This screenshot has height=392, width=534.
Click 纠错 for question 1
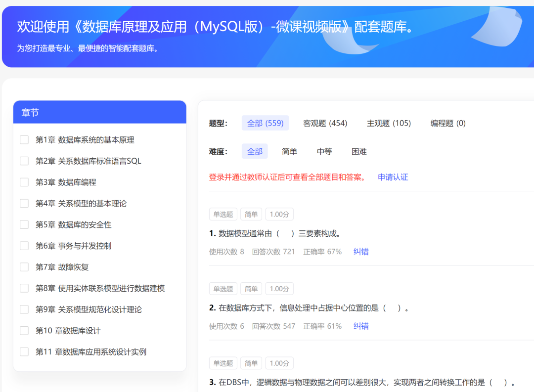pos(361,252)
